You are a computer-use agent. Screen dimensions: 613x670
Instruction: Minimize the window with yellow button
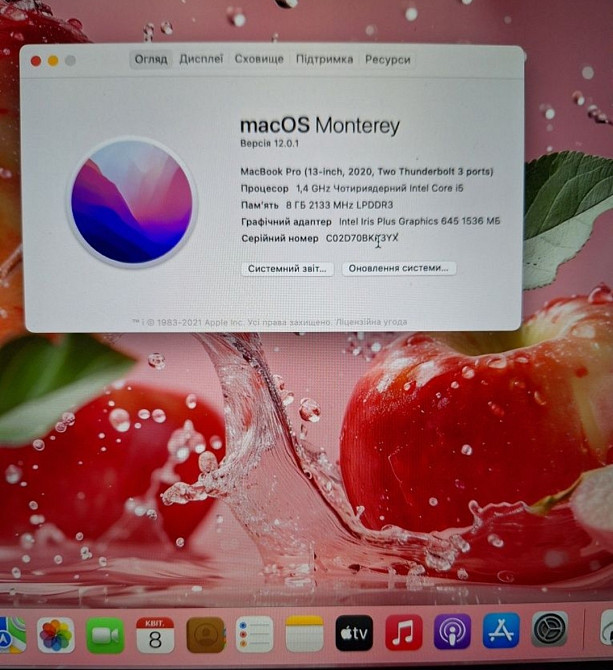tap(53, 61)
